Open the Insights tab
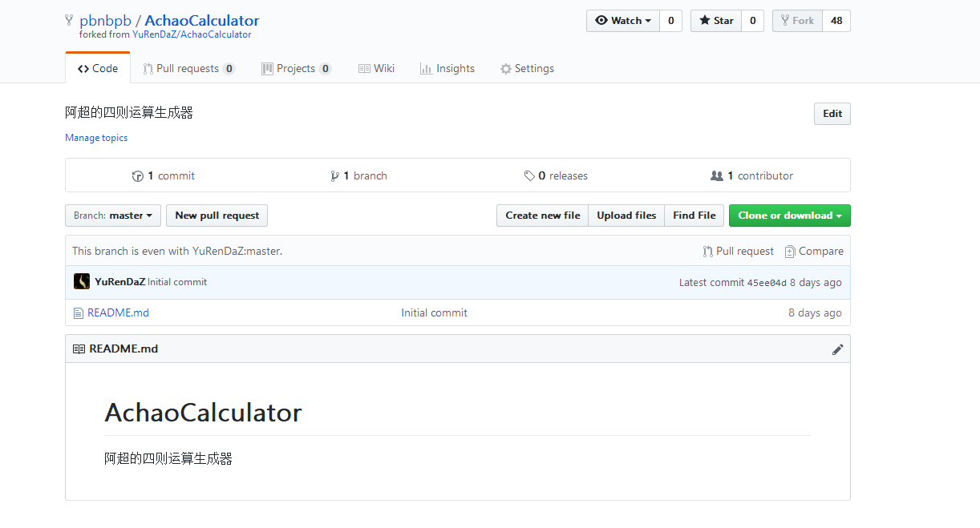This screenshot has height=528, width=980. click(x=447, y=68)
